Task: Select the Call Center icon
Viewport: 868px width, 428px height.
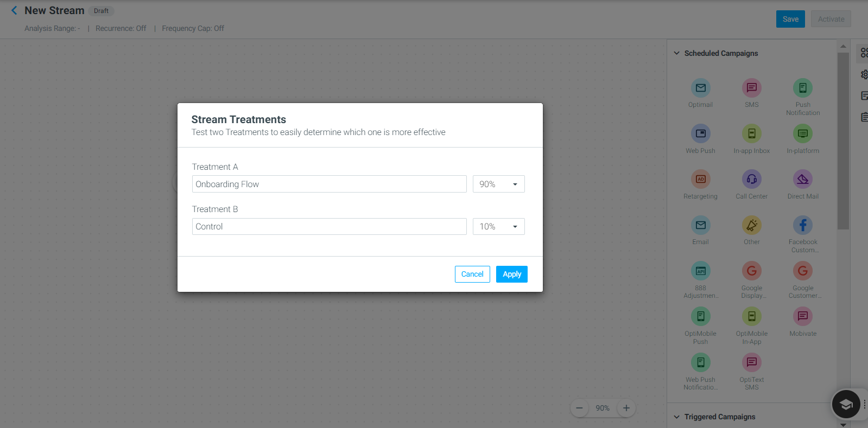Action: [751, 179]
